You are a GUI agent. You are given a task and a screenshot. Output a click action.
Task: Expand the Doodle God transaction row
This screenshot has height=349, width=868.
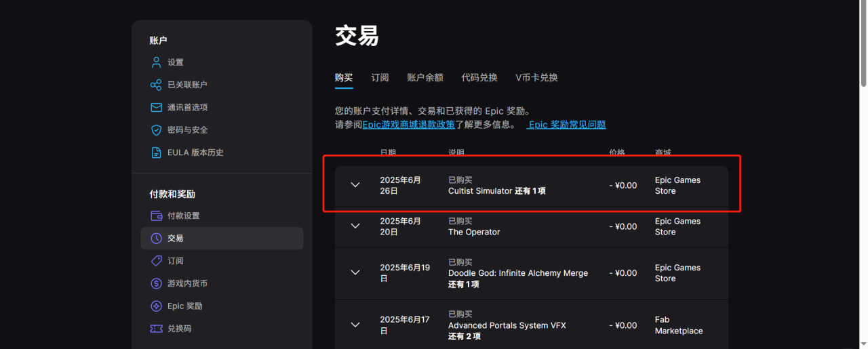pos(355,272)
